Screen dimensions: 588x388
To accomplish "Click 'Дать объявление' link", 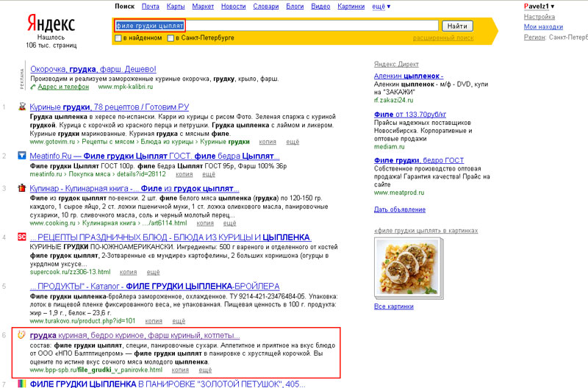I will [400, 209].
